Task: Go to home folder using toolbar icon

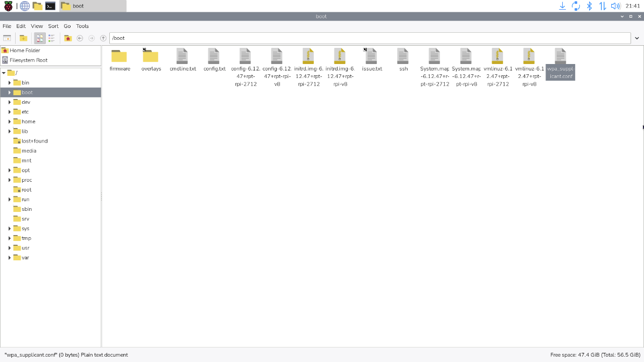Action: [x=68, y=38]
